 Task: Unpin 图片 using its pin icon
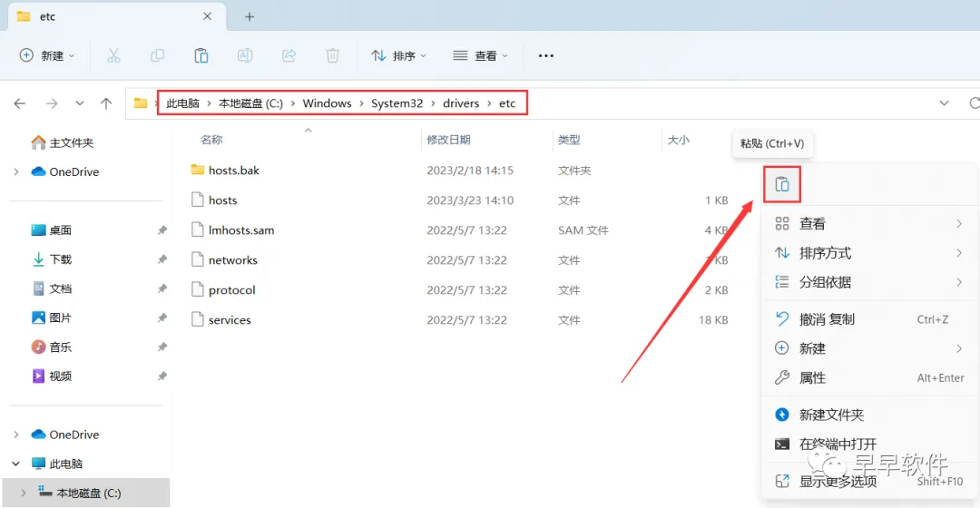(162, 317)
